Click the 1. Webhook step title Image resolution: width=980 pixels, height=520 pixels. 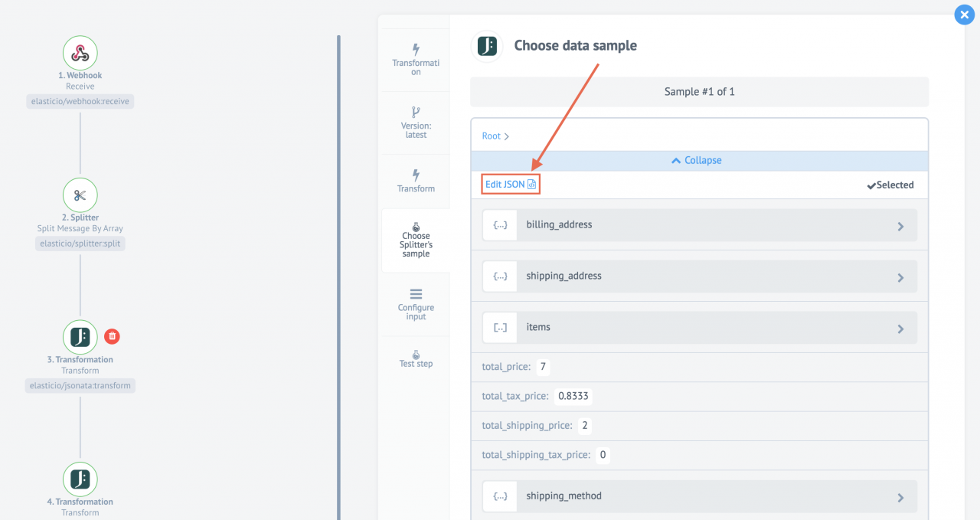(80, 75)
